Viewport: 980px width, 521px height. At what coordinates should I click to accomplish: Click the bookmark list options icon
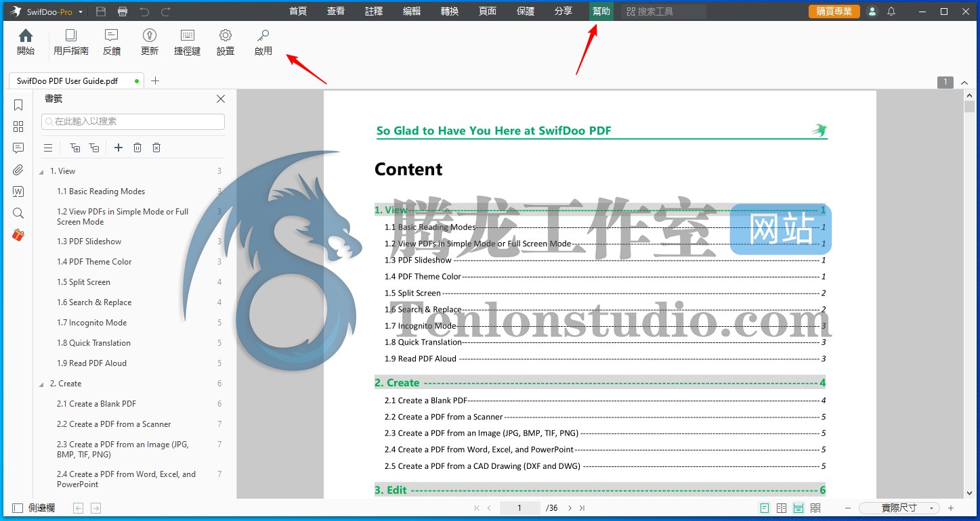(x=48, y=148)
